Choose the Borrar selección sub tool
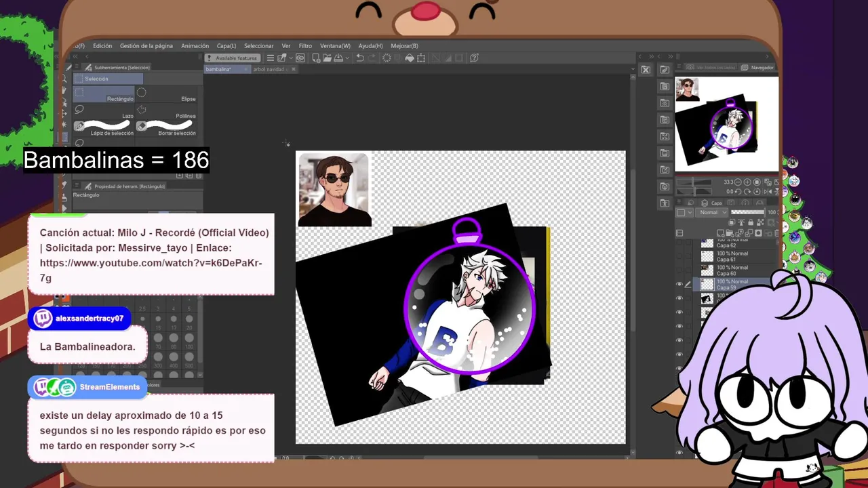Image resolution: width=868 pixels, height=488 pixels. click(166, 128)
